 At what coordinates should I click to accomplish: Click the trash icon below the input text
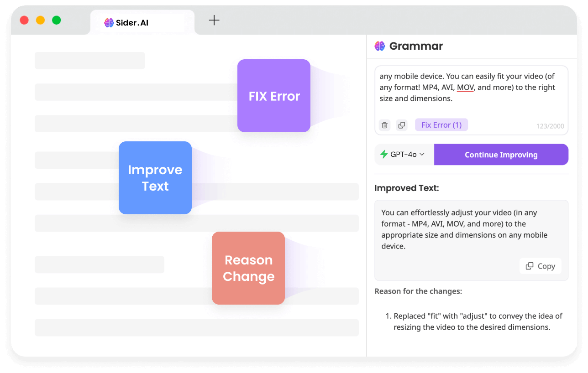[385, 125]
